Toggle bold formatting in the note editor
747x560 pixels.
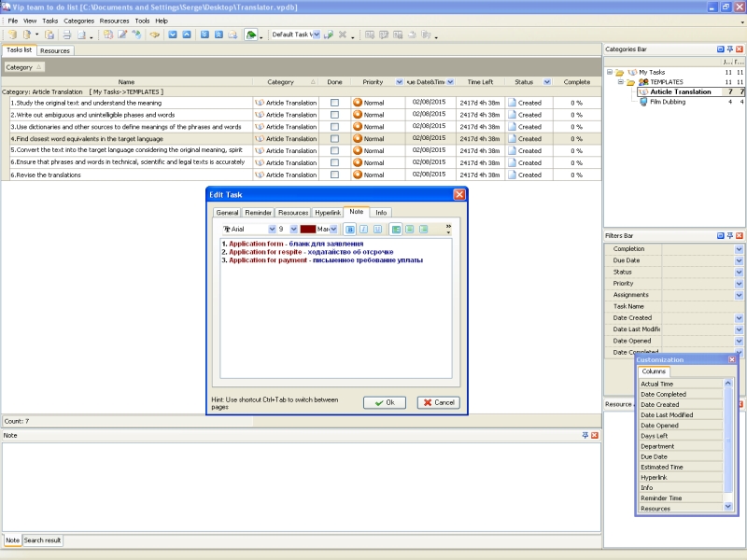click(350, 229)
